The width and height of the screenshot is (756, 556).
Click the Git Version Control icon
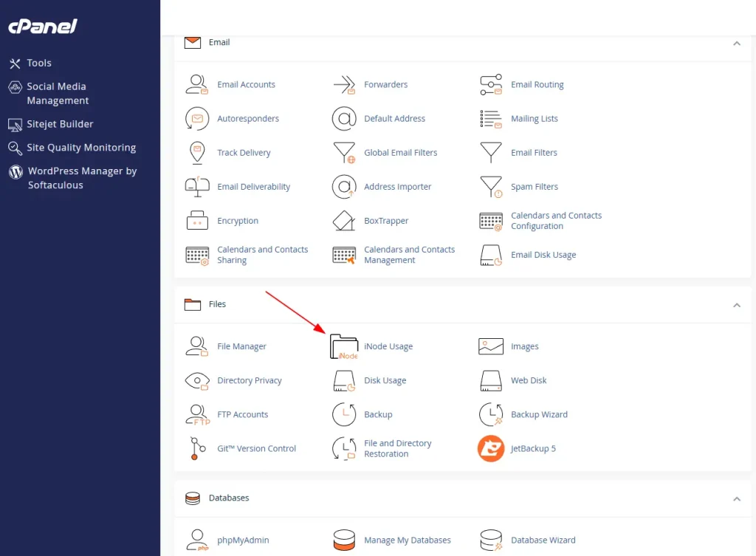point(196,448)
